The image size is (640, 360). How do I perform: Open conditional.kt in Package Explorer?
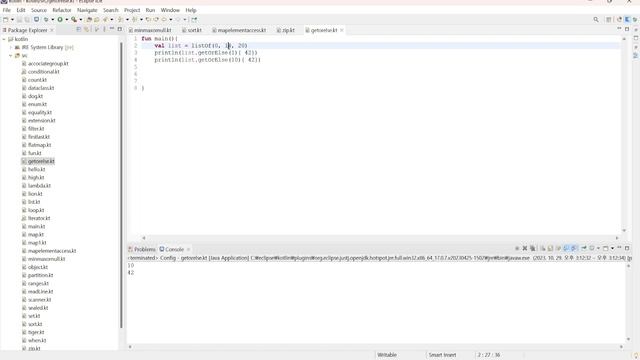point(40,72)
